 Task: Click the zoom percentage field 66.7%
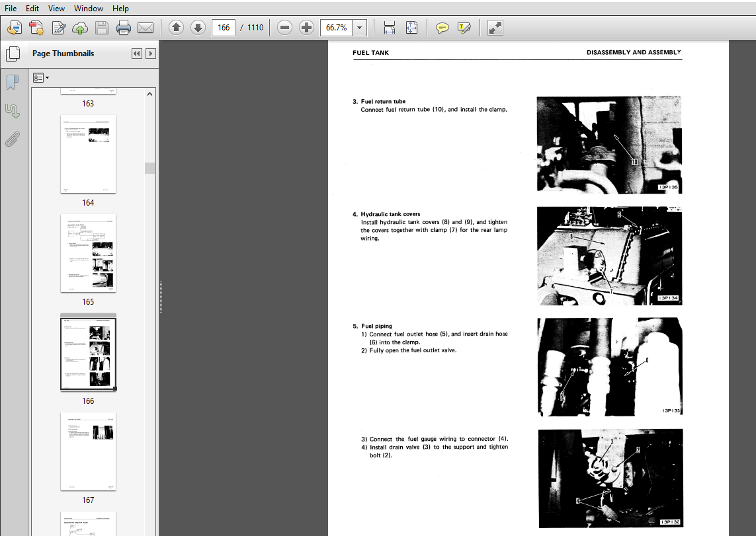pyautogui.click(x=337, y=28)
